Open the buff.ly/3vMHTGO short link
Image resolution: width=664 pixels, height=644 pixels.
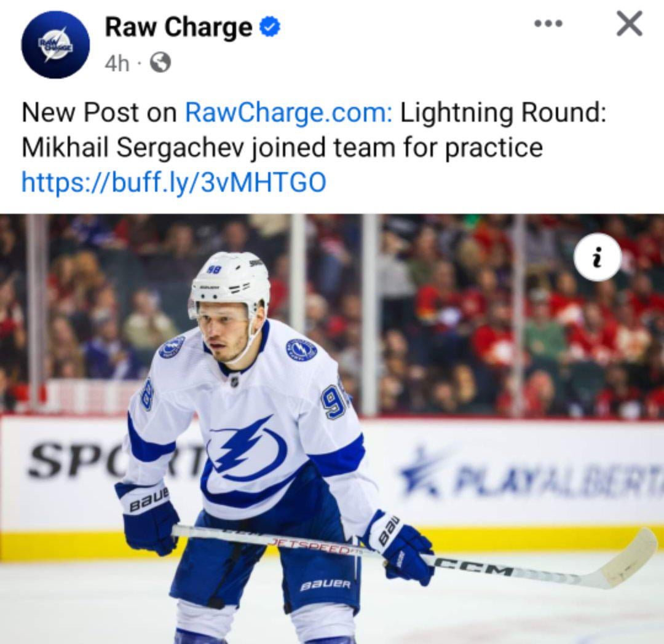click(173, 182)
